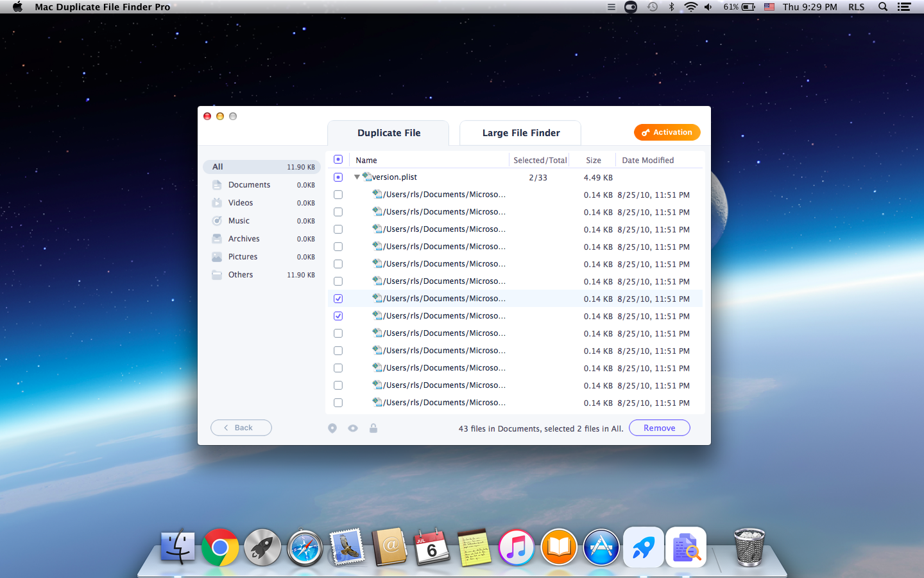924x578 pixels.
Task: Click the location pin icon in bottom toolbar
Action: tap(332, 428)
